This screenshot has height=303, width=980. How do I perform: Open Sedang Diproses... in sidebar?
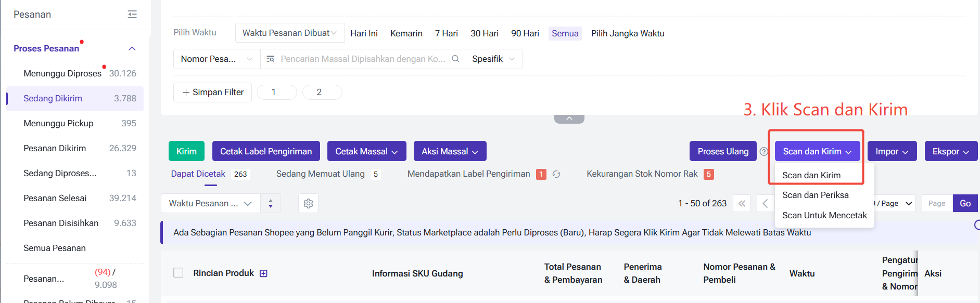point(75,173)
